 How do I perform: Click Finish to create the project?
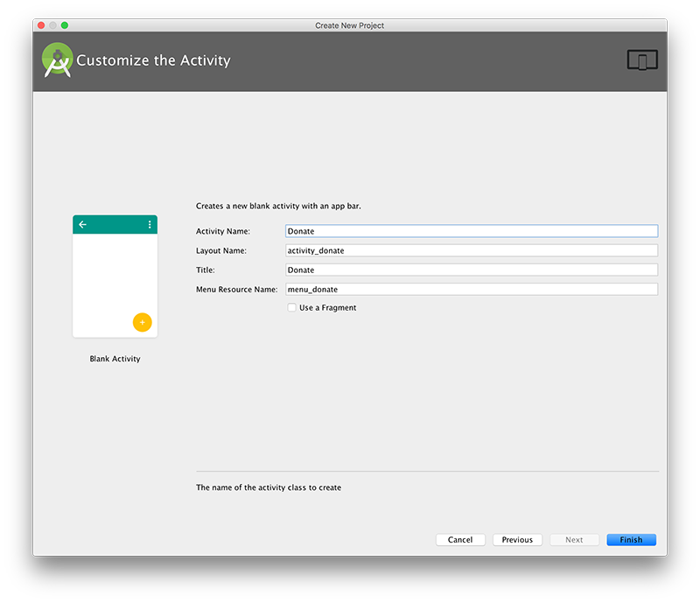[x=631, y=540]
